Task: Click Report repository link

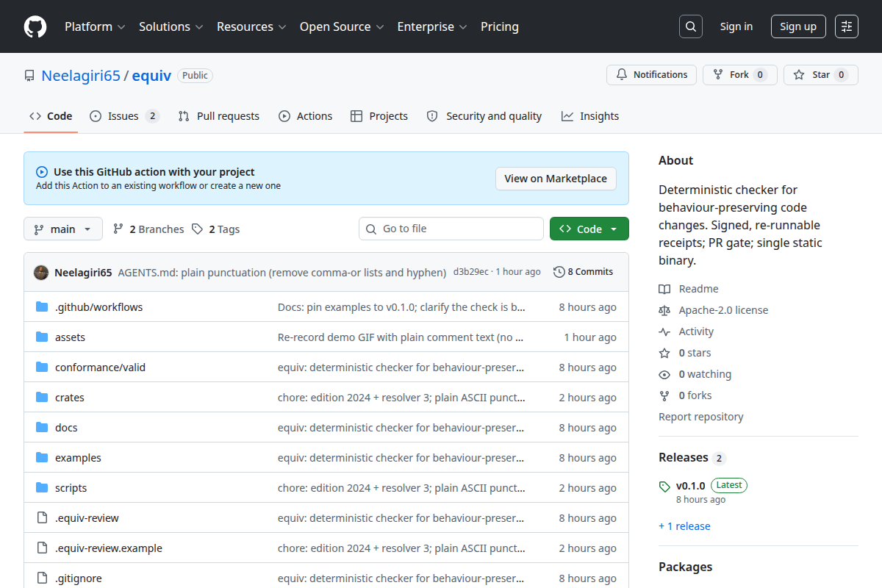Action: 701,417
